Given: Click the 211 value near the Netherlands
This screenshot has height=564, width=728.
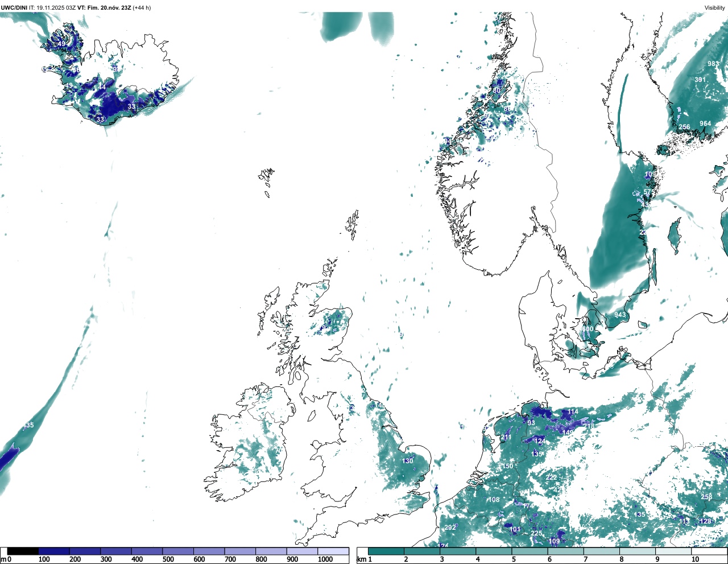Looking at the screenshot, I should tap(506, 437).
